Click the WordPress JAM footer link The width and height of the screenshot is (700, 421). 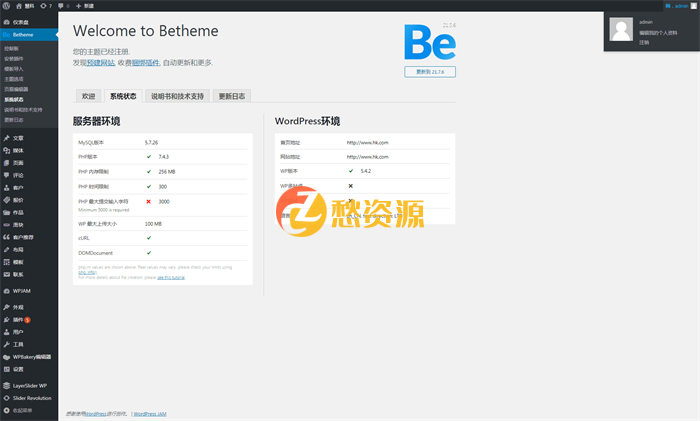click(150, 414)
